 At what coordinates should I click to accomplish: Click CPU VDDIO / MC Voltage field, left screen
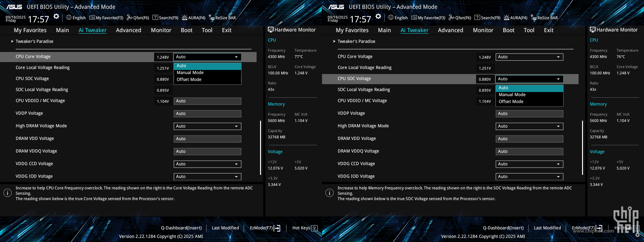coord(208,101)
